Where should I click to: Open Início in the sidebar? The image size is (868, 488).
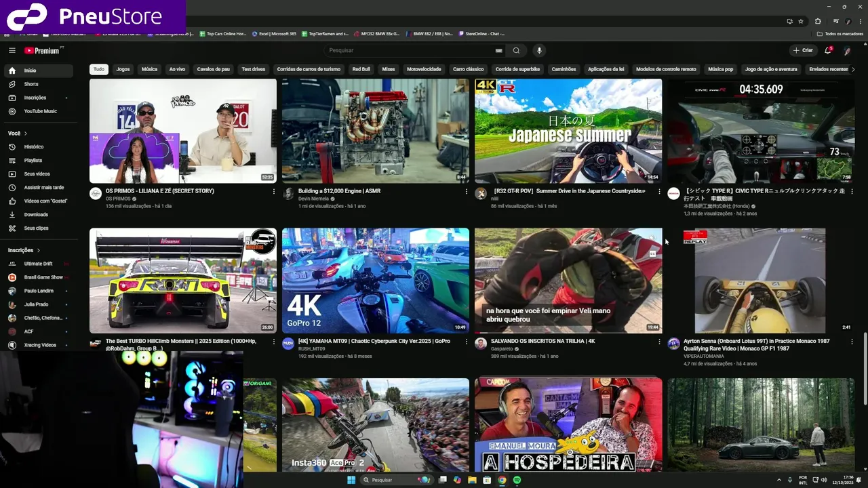pos(39,70)
